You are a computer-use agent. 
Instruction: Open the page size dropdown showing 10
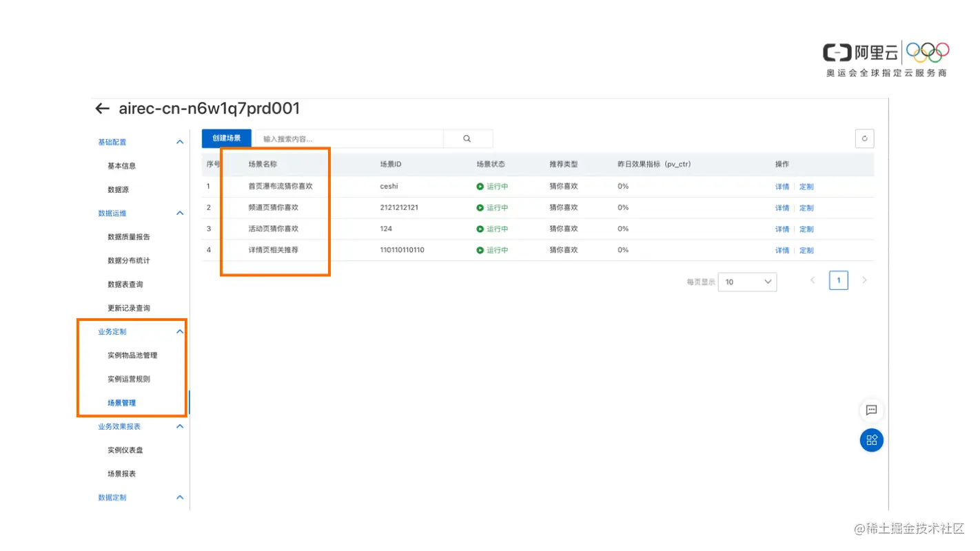click(747, 282)
